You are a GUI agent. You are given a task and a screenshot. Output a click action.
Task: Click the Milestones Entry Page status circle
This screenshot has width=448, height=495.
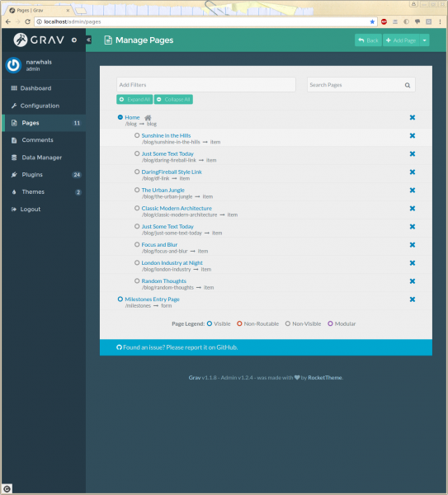120,299
